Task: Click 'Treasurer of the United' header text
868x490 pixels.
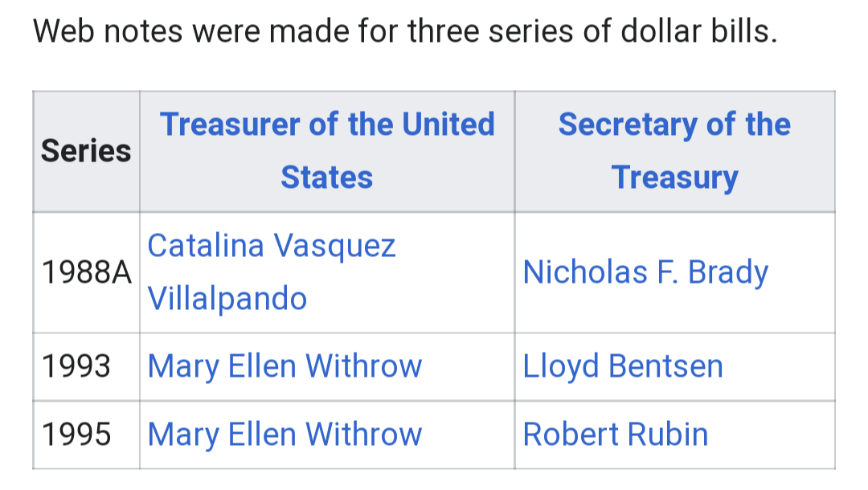Action: [327, 124]
